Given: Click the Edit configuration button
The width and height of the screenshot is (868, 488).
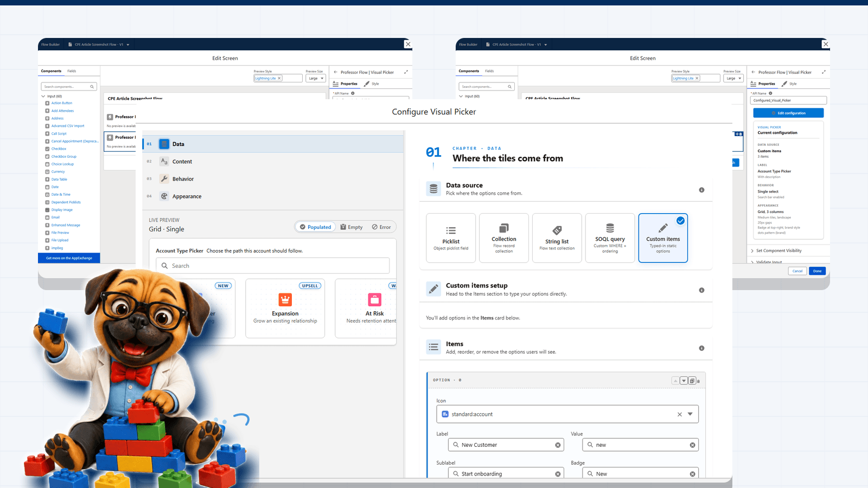Looking at the screenshot, I should point(788,113).
